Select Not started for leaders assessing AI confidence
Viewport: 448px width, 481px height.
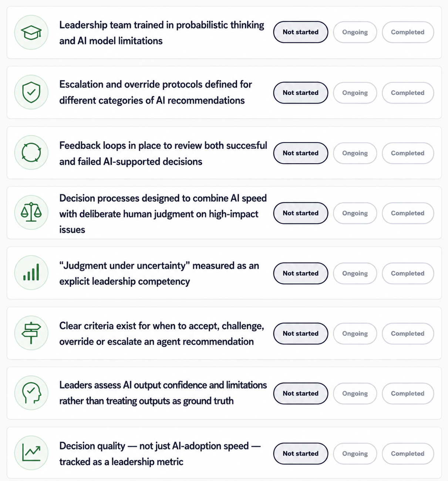(301, 393)
